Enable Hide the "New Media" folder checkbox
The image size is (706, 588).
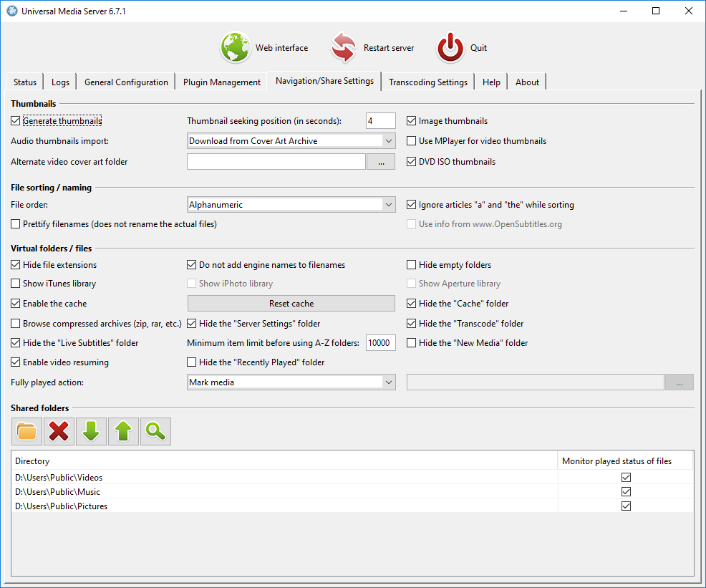click(x=411, y=342)
